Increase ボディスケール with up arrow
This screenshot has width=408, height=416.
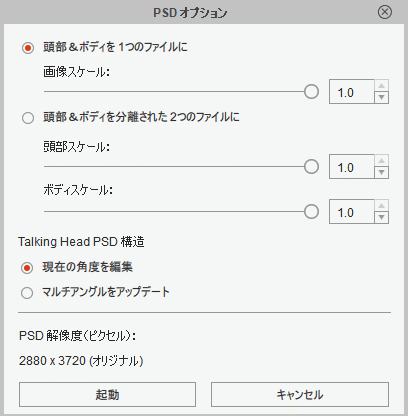(382, 206)
